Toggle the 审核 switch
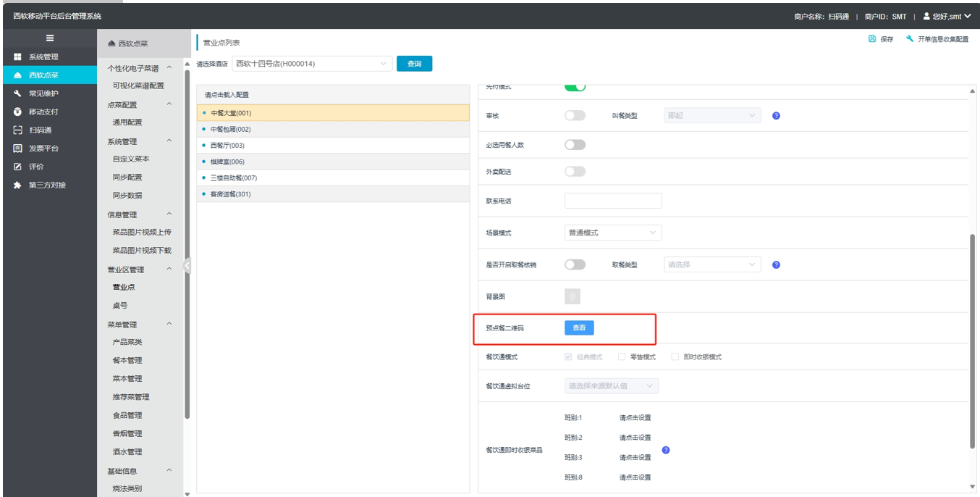The width and height of the screenshot is (980, 497). click(x=575, y=115)
